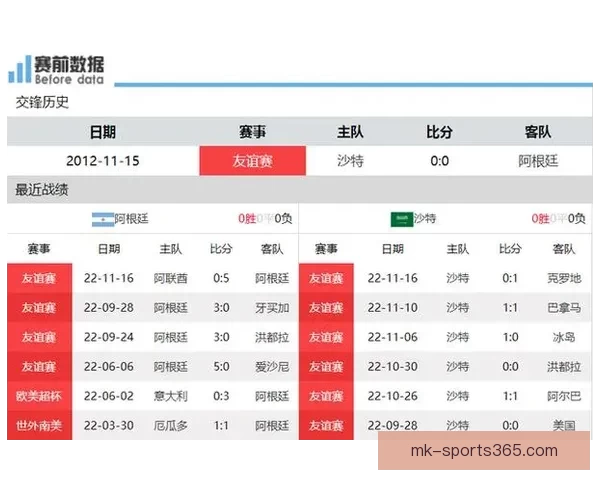This screenshot has height=480, width=600.
Task: Click the home team 阿联酋
Action: [171, 278]
